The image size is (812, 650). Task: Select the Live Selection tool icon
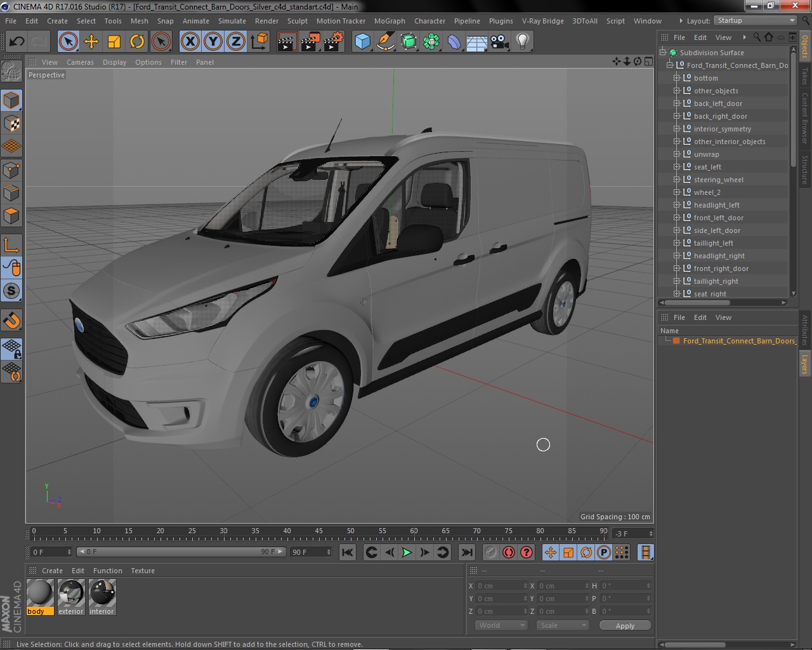(x=68, y=42)
